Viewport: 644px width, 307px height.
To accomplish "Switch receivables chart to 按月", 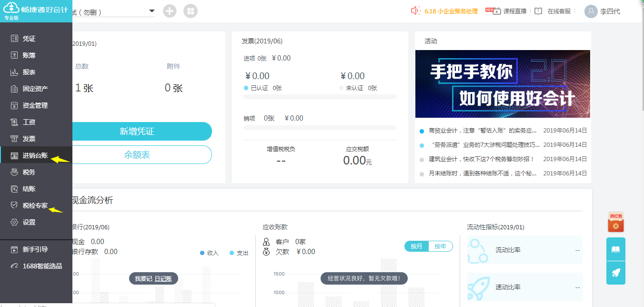I will [x=416, y=246].
